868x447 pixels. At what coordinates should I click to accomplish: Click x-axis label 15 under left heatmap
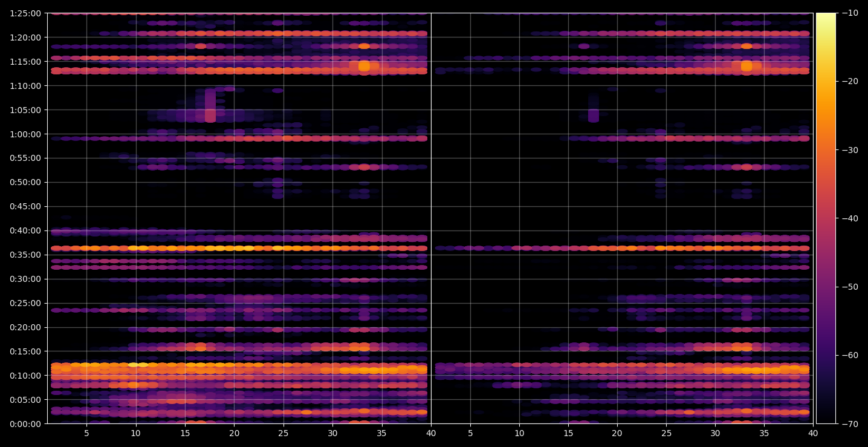(x=185, y=433)
